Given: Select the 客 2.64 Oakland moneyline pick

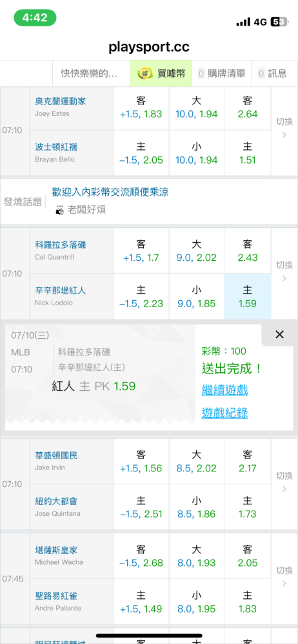Looking at the screenshot, I should (x=248, y=107).
